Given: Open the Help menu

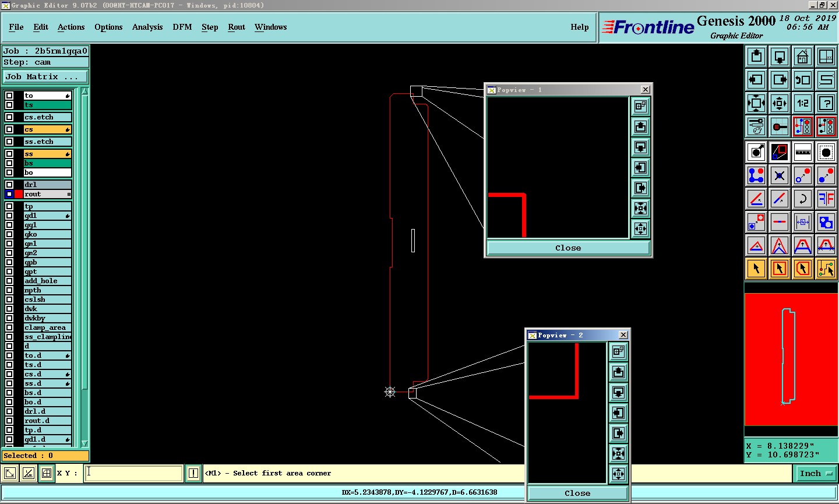Looking at the screenshot, I should click(x=580, y=27).
